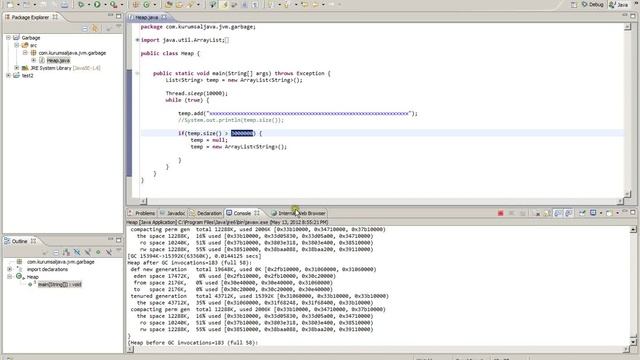Select main(String[]) method in Outline
Viewport: 640px width, 360px height.
click(x=60, y=284)
